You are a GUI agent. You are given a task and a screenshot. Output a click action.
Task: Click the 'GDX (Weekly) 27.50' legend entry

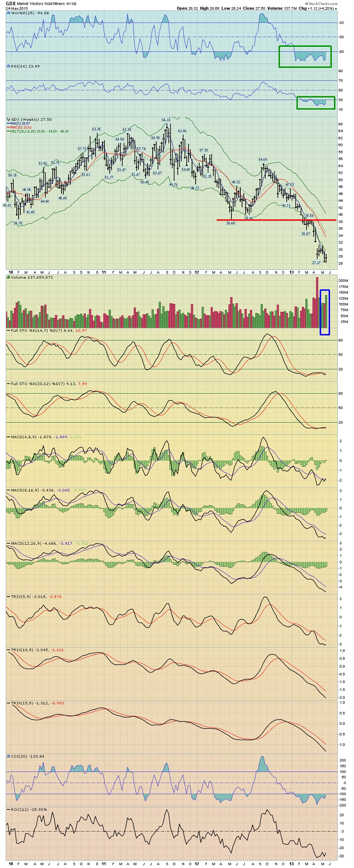30,119
